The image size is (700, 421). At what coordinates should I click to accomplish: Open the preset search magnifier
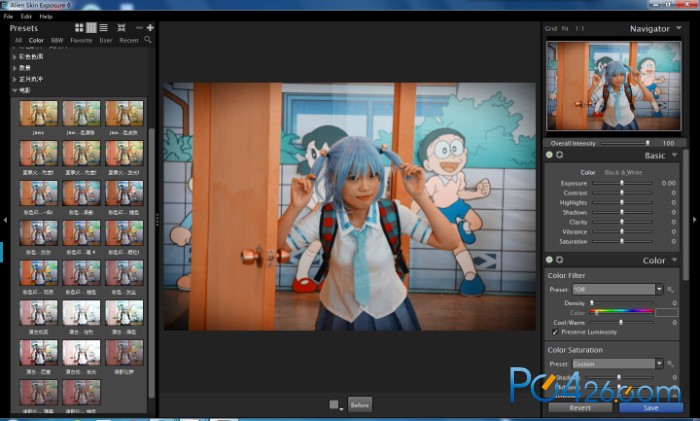pos(148,40)
